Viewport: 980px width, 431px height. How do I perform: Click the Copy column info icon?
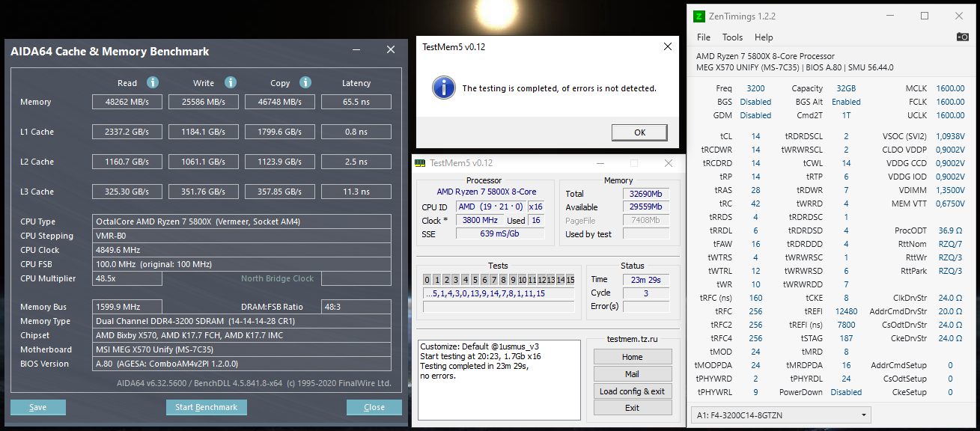(305, 82)
